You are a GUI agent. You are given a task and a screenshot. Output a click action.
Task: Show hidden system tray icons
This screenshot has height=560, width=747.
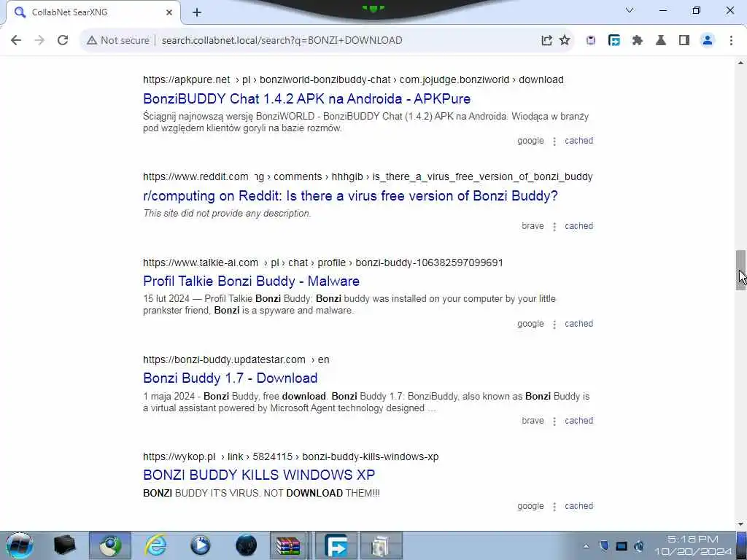(x=587, y=546)
